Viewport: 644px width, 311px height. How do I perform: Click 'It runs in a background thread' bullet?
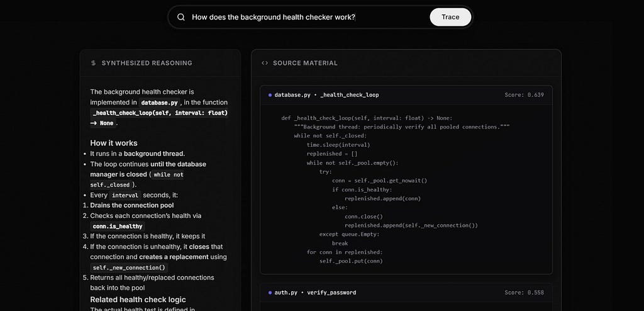pos(138,154)
